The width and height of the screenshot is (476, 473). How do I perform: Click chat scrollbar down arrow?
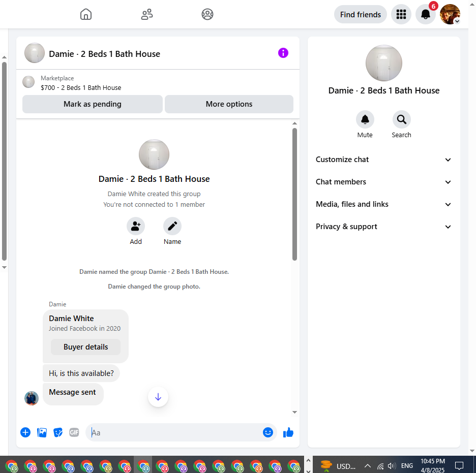click(294, 412)
